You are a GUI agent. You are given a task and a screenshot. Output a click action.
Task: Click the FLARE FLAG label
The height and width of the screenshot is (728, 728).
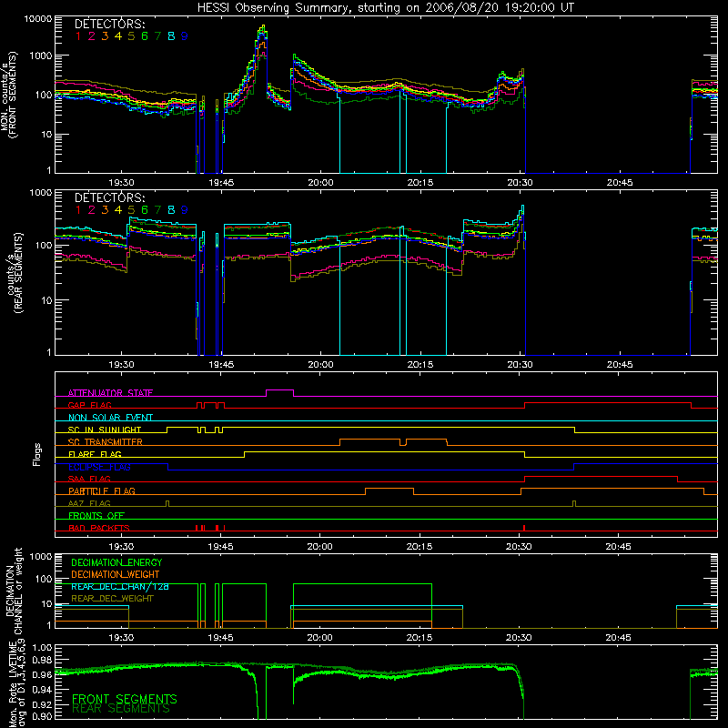pyautogui.click(x=95, y=454)
